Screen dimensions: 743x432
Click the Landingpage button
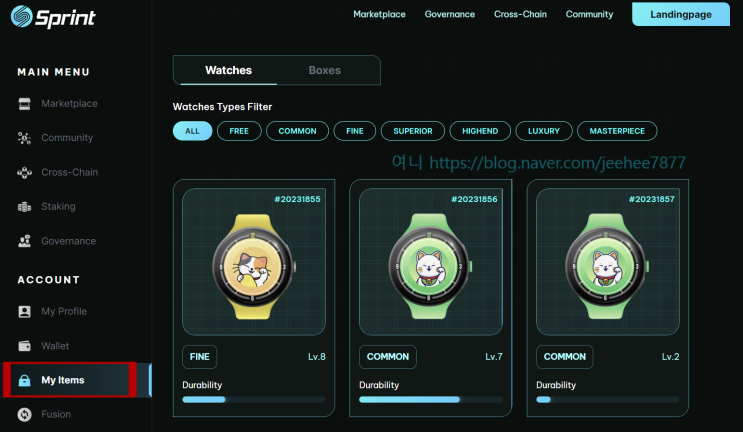coord(681,14)
